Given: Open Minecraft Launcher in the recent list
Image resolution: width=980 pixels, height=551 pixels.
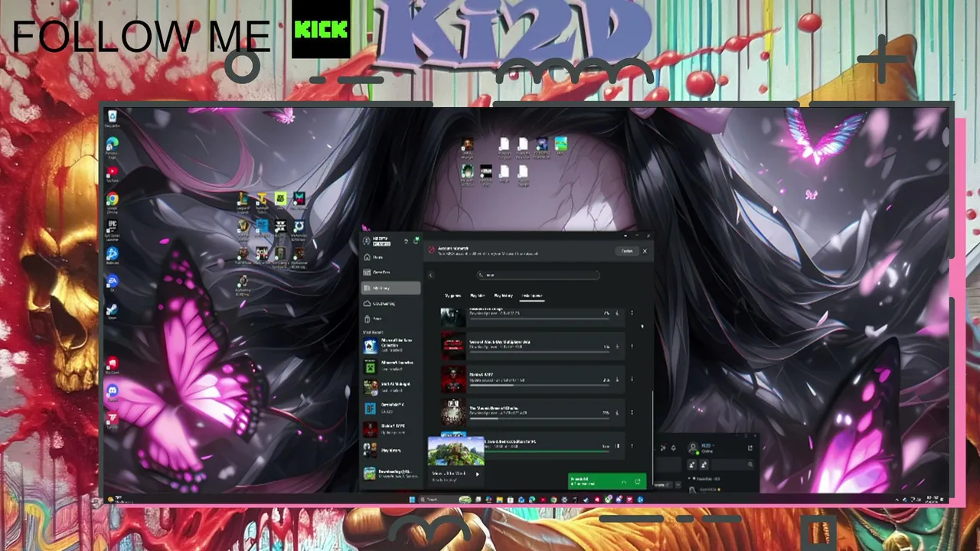Looking at the screenshot, I should click(391, 366).
